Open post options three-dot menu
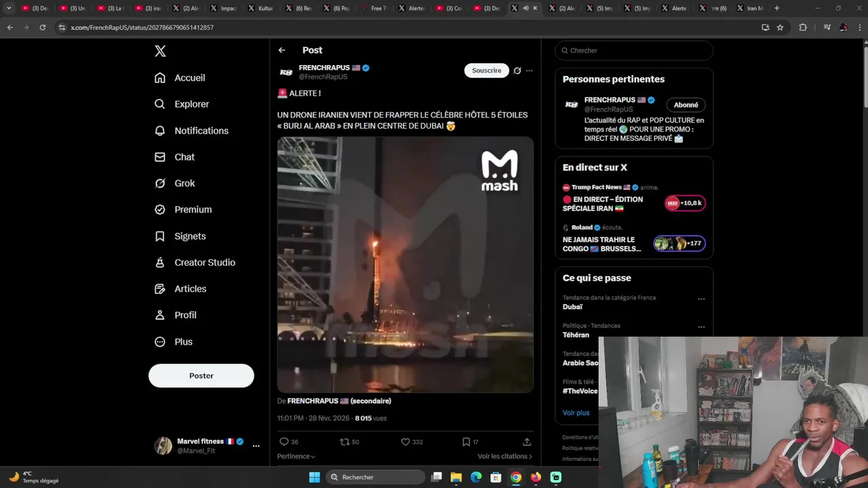Image resolution: width=868 pixels, height=488 pixels. tap(530, 70)
